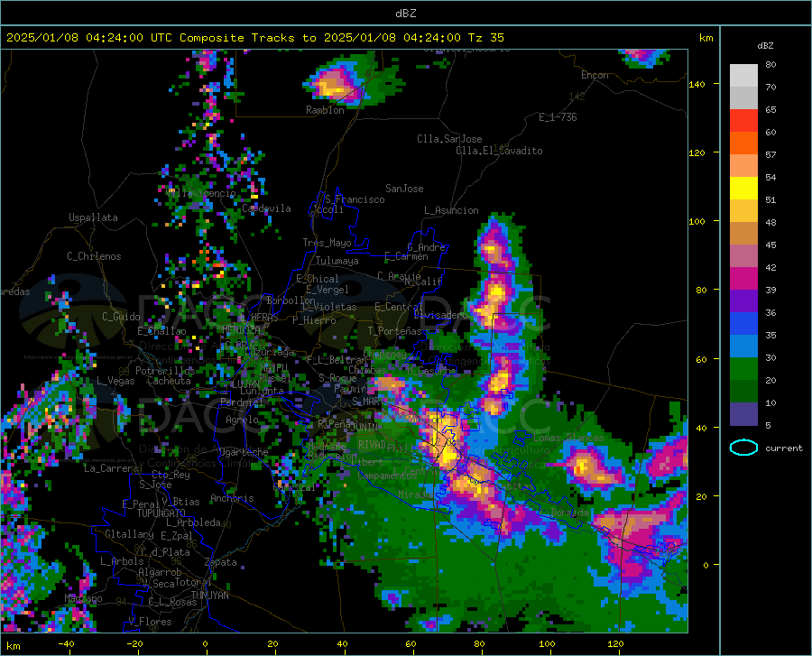Click the purple 36-39 dBZ legend swatch
Viewport: 812px width, 656px height.
pyautogui.click(x=743, y=301)
